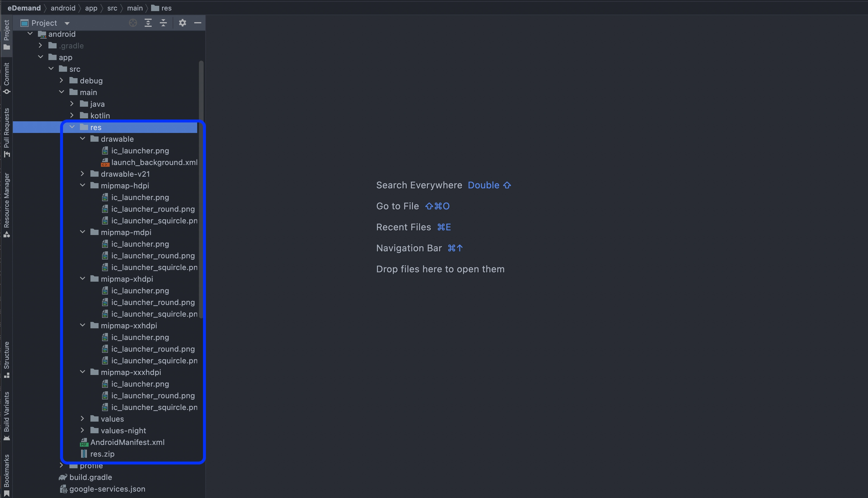Image resolution: width=868 pixels, height=498 pixels.
Task: Select launch_background.xml file icon
Action: (x=105, y=162)
